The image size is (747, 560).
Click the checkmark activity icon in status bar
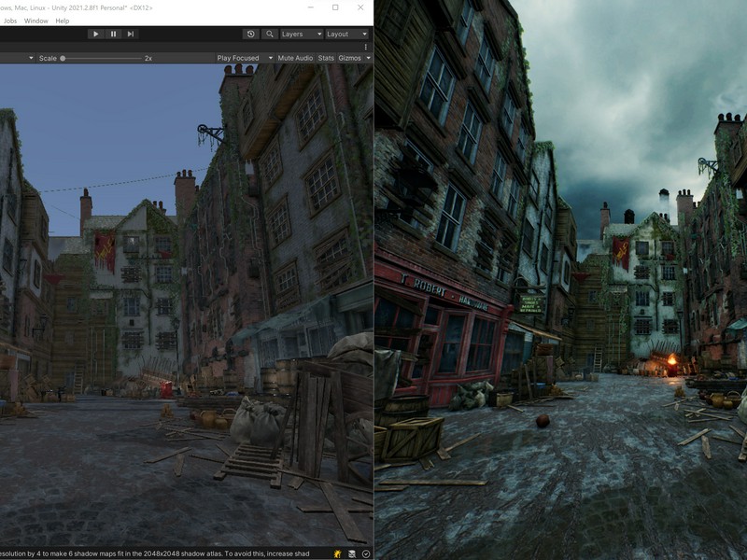(366, 553)
